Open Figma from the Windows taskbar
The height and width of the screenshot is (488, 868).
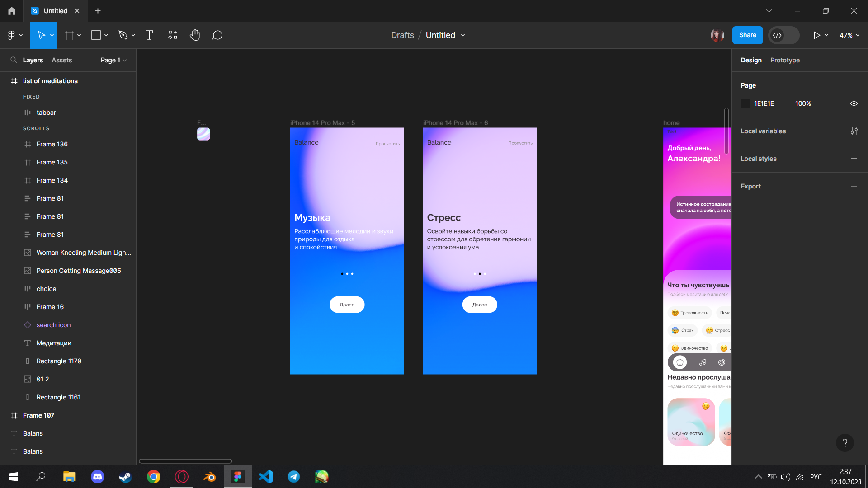point(238,477)
